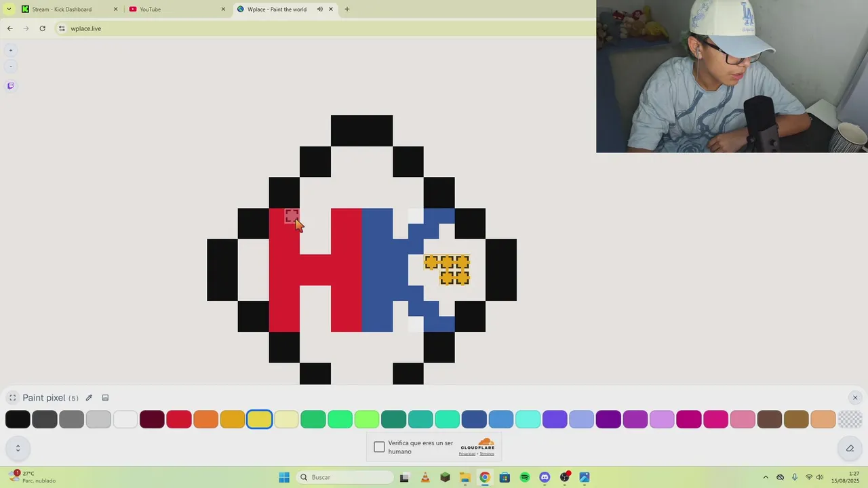The width and height of the screenshot is (868, 488).
Task: Go back in browser history
Action: [x=9, y=28]
